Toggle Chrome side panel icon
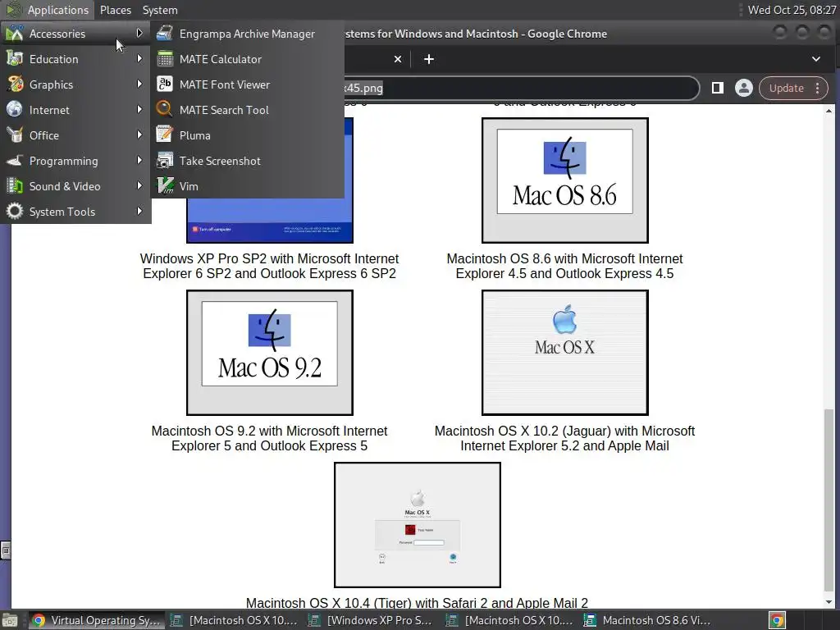The width and height of the screenshot is (840, 630). click(x=717, y=88)
